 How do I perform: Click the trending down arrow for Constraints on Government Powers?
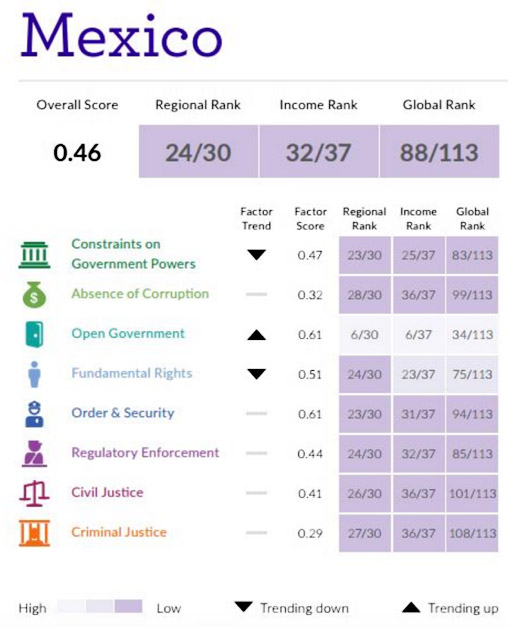[256, 255]
